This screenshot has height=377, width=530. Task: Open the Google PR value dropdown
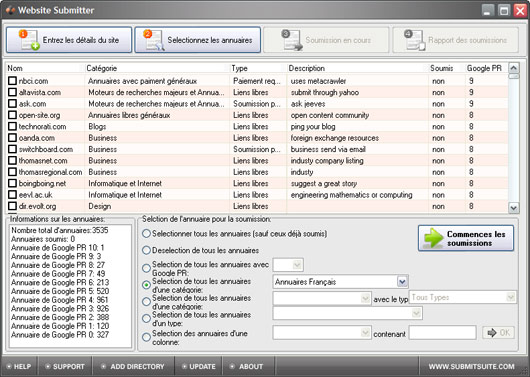288,265
